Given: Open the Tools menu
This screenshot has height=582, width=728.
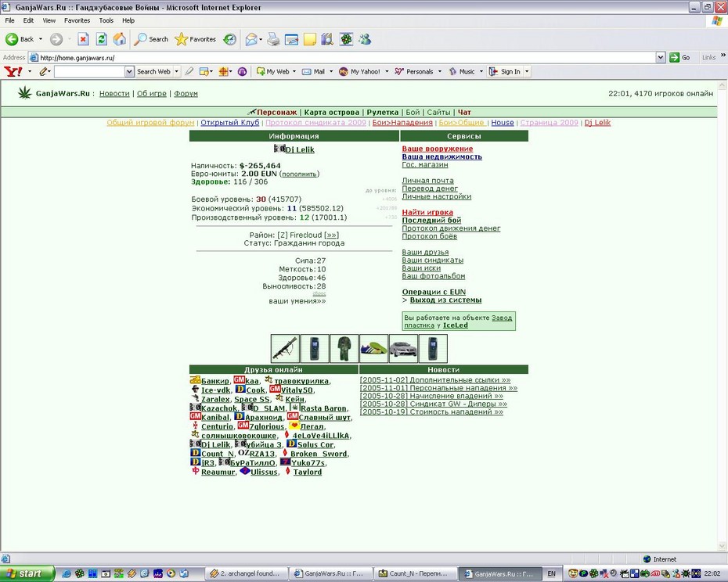Looking at the screenshot, I should point(106,20).
